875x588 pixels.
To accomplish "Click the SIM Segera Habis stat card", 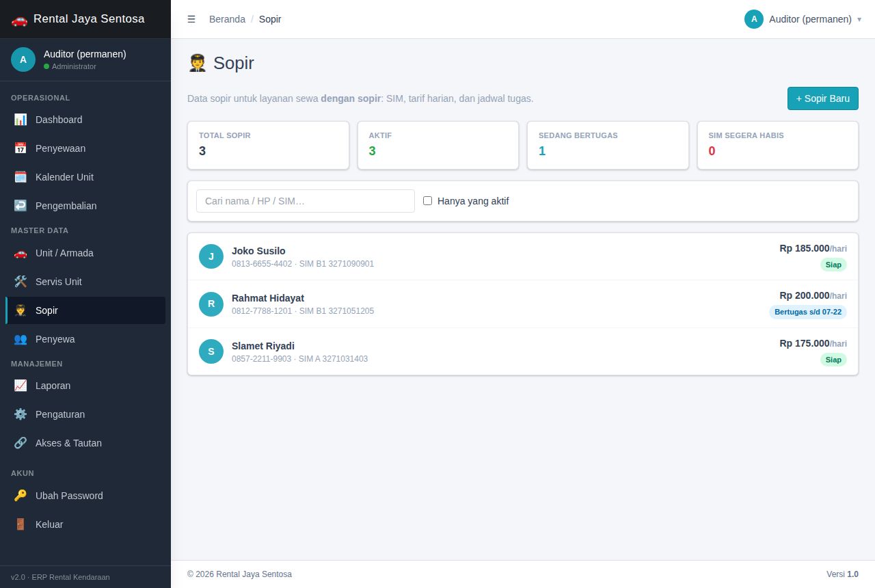I will (x=778, y=145).
